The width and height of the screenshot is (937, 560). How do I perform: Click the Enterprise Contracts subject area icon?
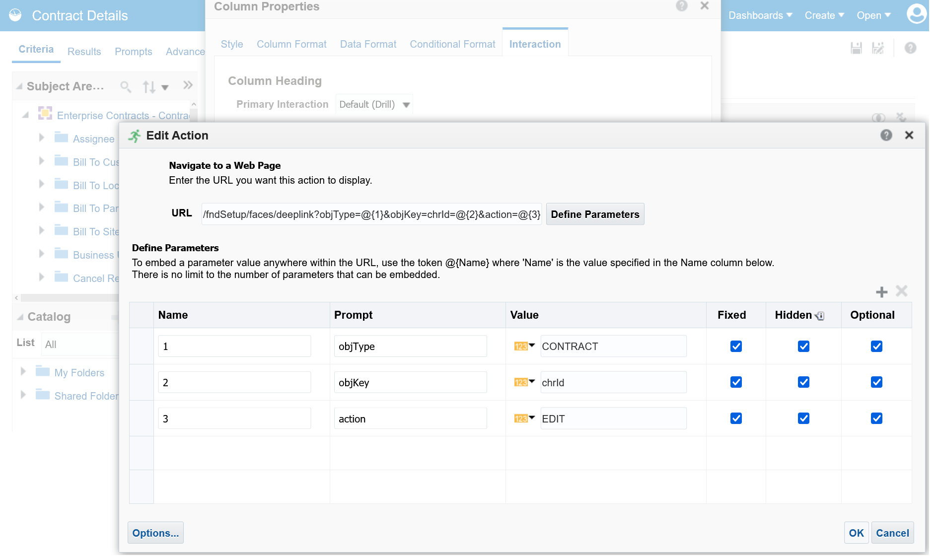point(45,114)
